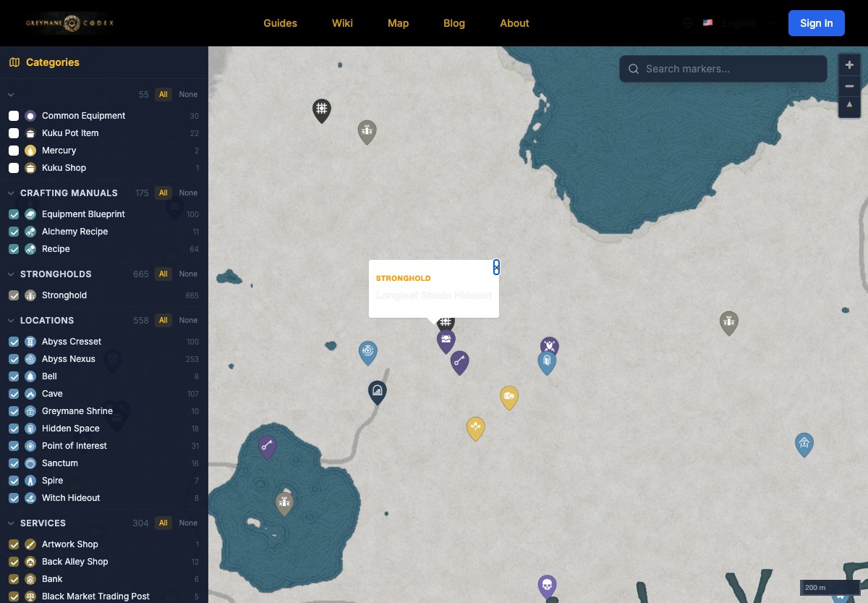Collapse the Locations category group
This screenshot has width=868, height=603.
click(11, 321)
